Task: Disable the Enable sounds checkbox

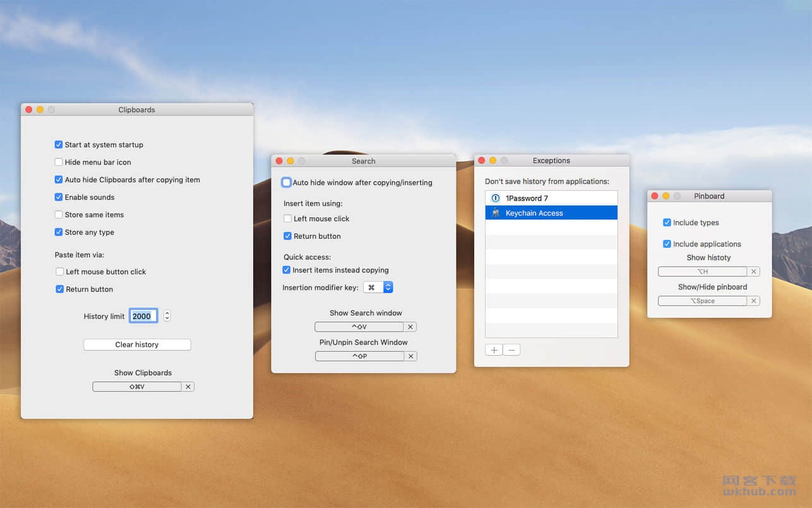Action: [x=59, y=197]
